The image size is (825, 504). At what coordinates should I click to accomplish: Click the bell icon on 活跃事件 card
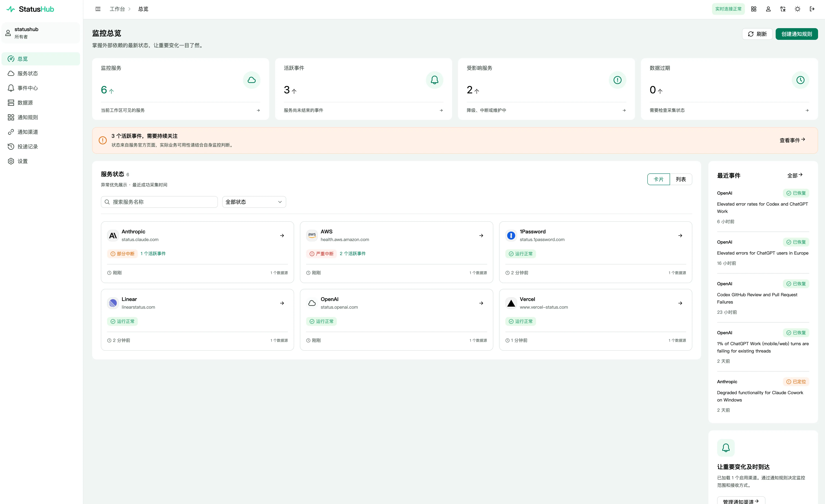coord(435,80)
